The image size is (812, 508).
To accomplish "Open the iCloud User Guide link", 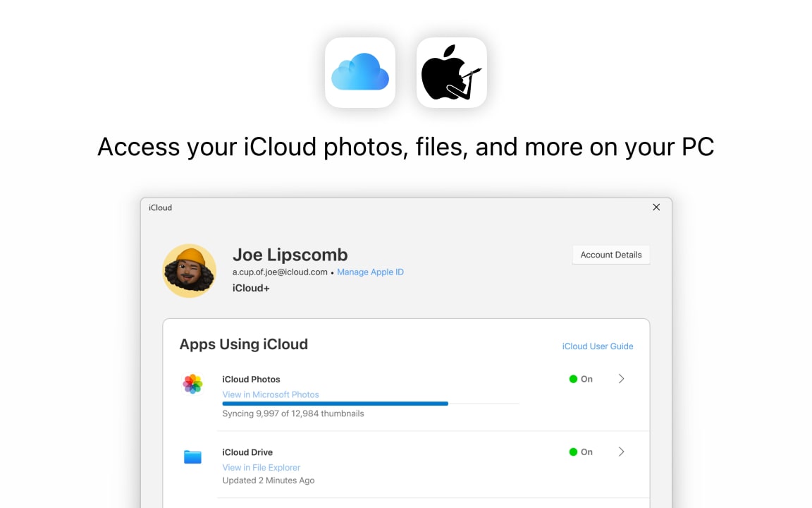I will tap(597, 346).
